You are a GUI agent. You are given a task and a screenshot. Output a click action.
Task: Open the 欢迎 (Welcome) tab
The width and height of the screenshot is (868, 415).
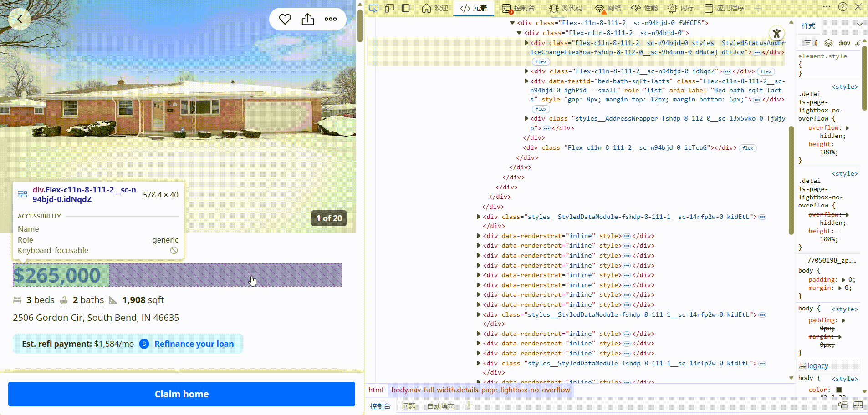(435, 8)
